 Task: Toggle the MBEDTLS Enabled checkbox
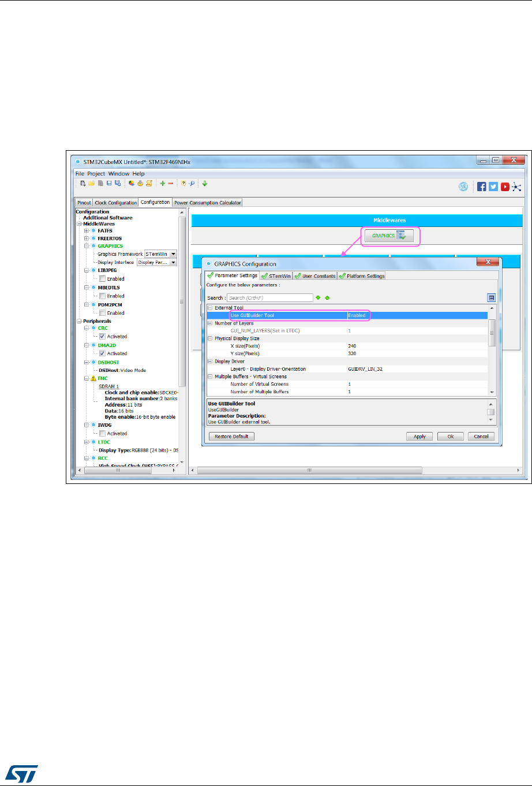[x=102, y=296]
